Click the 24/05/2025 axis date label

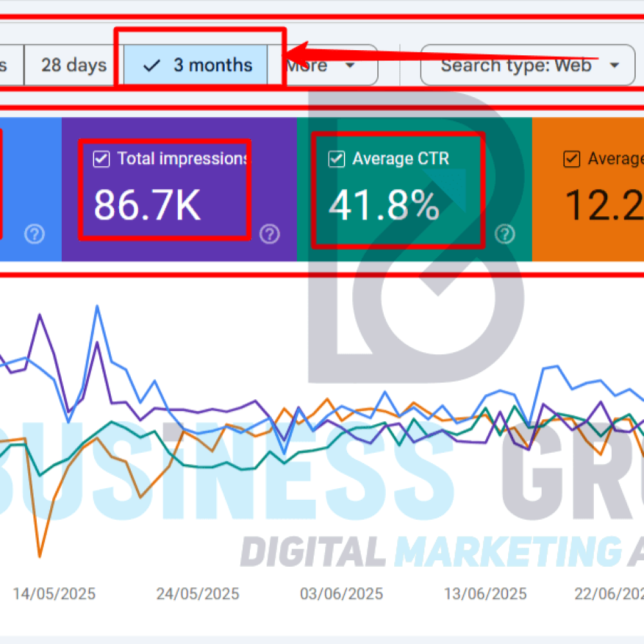tap(198, 594)
